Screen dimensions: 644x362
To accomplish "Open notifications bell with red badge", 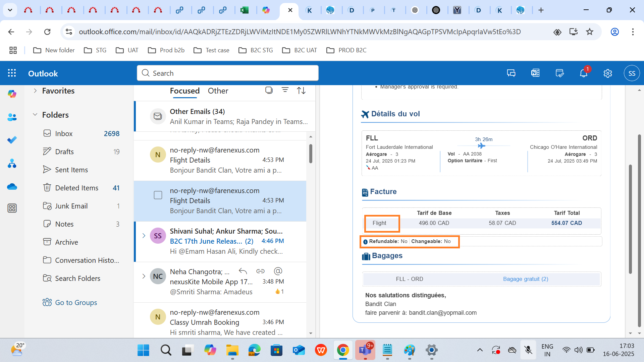I will point(584,72).
